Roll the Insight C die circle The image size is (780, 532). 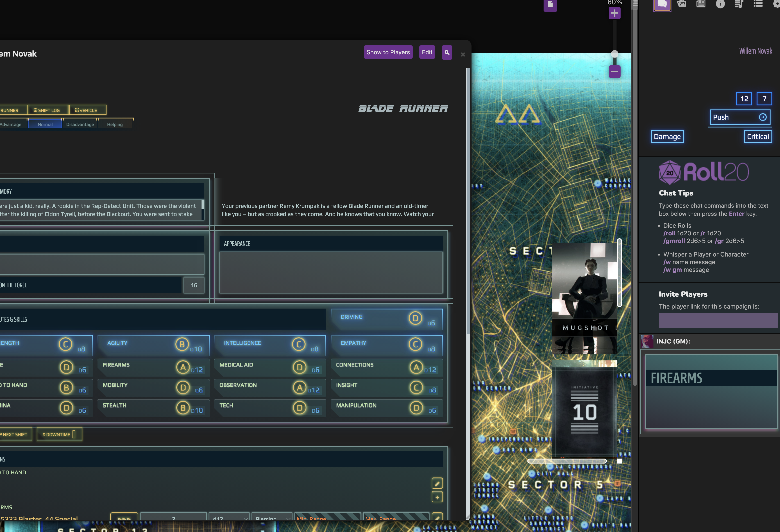point(416,388)
